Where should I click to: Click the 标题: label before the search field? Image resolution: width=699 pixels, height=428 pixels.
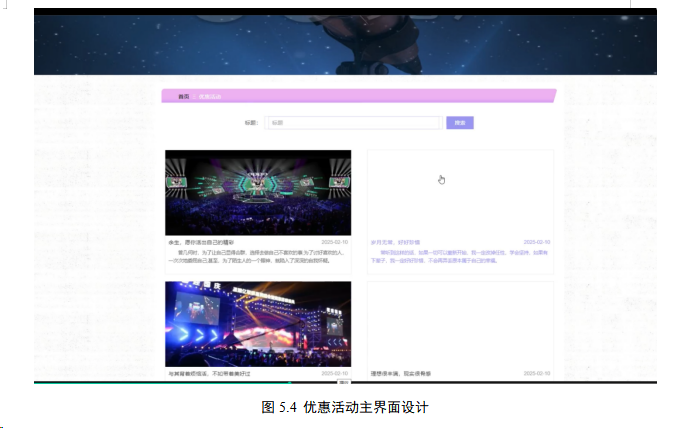pyautogui.click(x=251, y=123)
